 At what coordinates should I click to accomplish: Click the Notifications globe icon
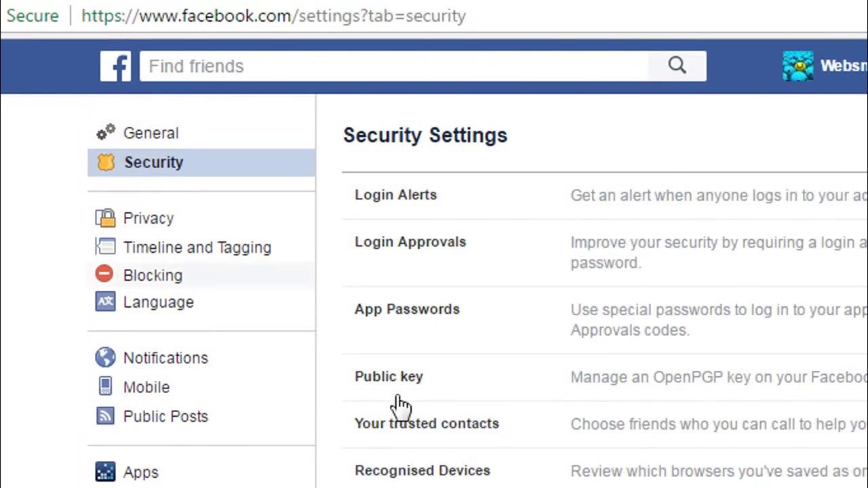105,357
